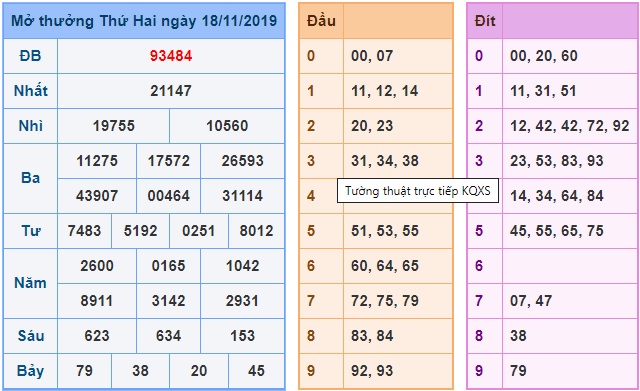The image size is (640, 391).
Task: Click the Ba row label
Action: tap(31, 178)
